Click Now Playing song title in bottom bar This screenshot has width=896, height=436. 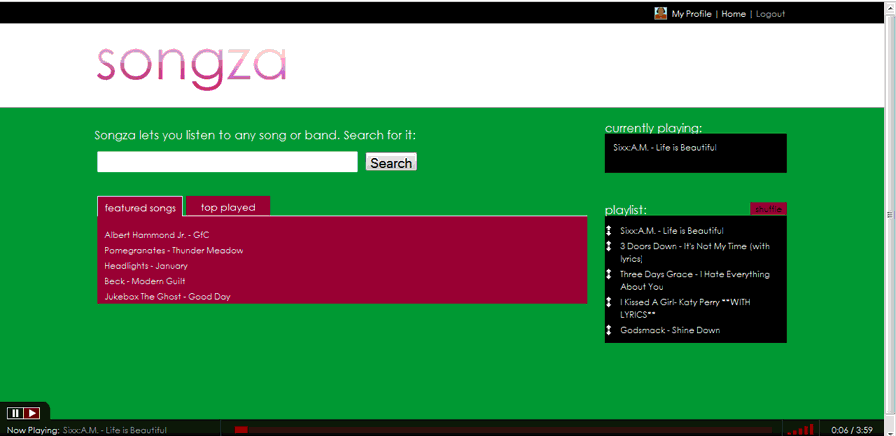pyautogui.click(x=115, y=430)
